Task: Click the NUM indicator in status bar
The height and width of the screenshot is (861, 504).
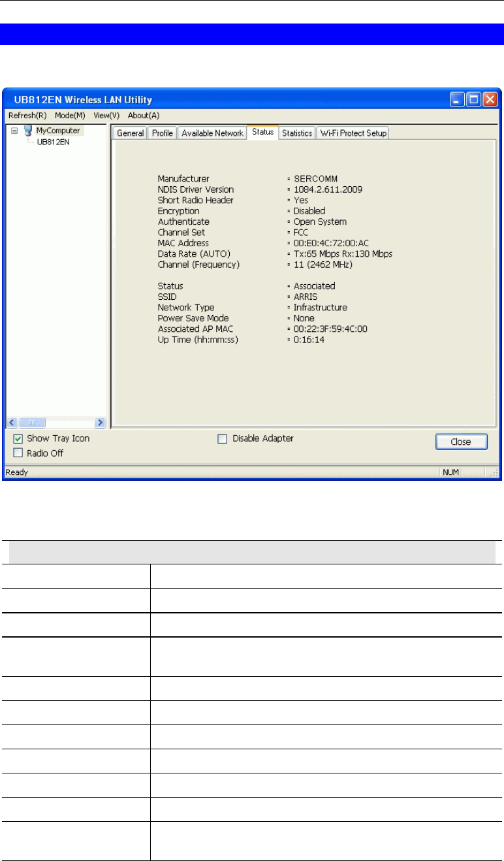Action: (450, 472)
